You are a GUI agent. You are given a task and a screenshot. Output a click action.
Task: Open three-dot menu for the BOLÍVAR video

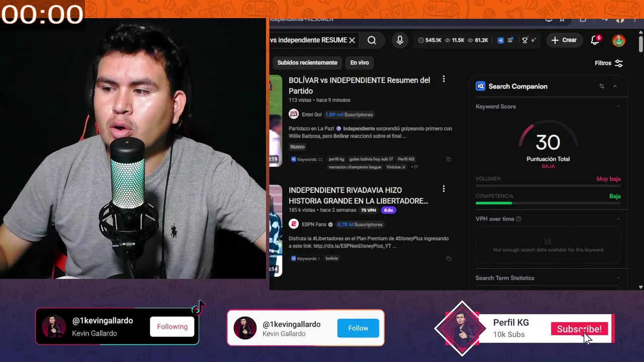tap(443, 79)
